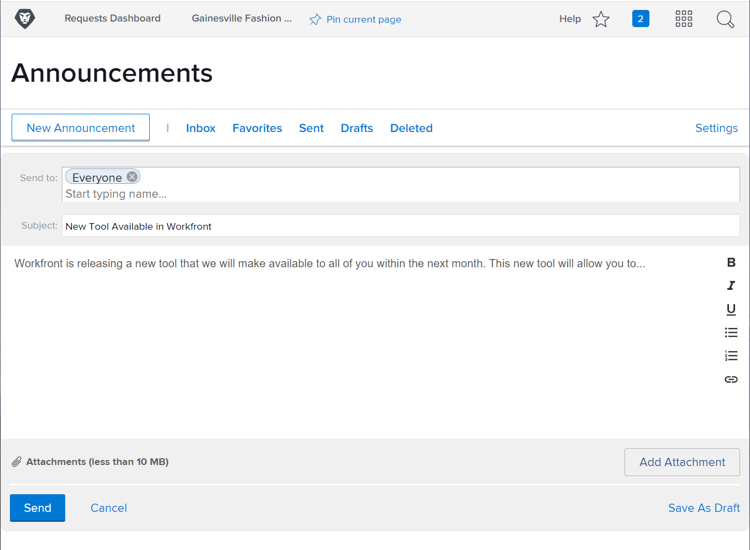Screen dimensions: 750x550
Task: Switch to the Inbox tab
Action: pos(200,128)
